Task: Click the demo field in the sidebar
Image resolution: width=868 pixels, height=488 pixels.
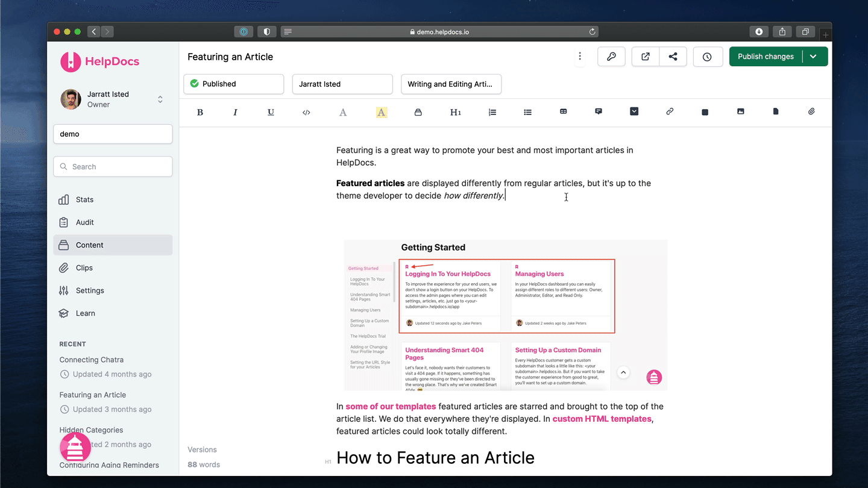Action: (x=113, y=134)
